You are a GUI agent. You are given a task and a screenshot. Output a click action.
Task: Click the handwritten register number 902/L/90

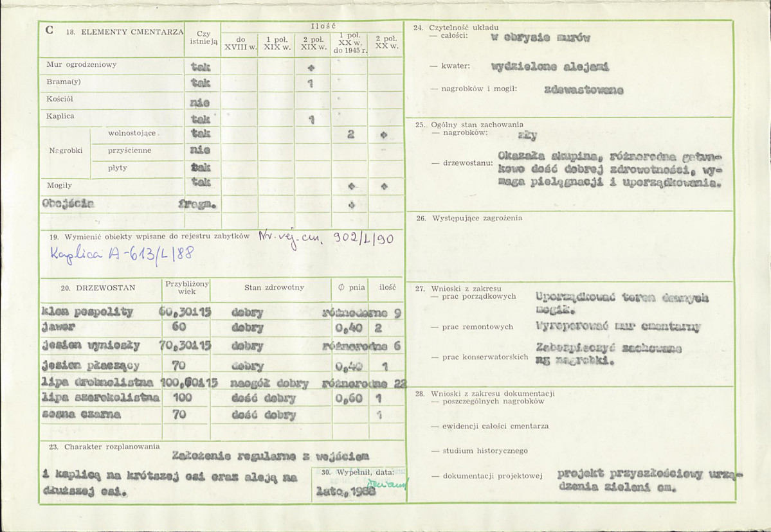click(363, 239)
